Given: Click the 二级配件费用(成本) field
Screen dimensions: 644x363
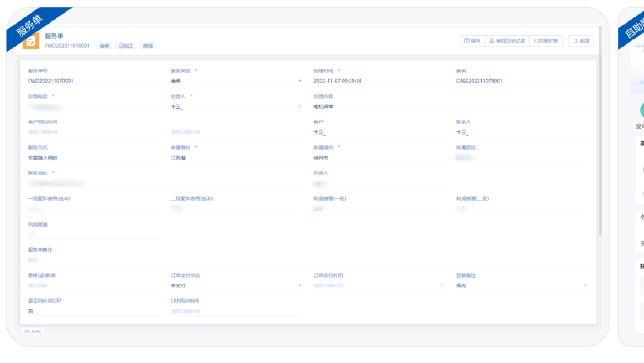Looking at the screenshot, I should [236, 209].
